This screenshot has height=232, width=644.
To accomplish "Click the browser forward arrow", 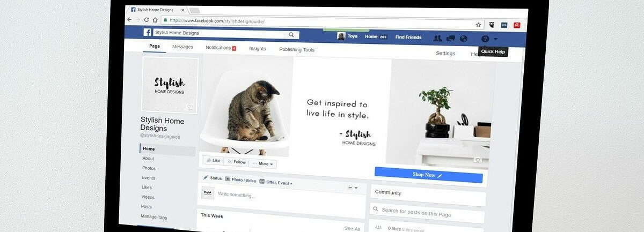I will (138, 19).
